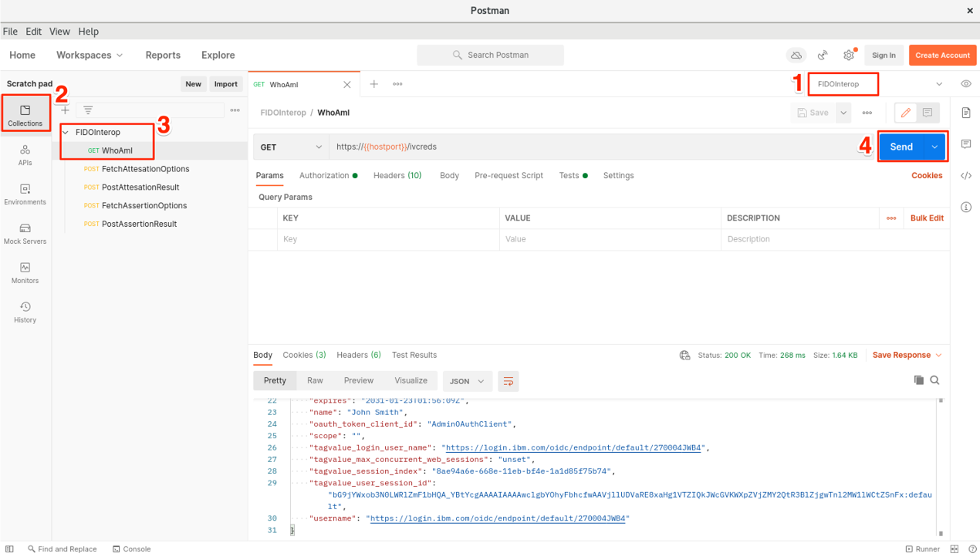The image size is (980, 557).
Task: Collapse the FIDOInterop collection
Action: (66, 133)
